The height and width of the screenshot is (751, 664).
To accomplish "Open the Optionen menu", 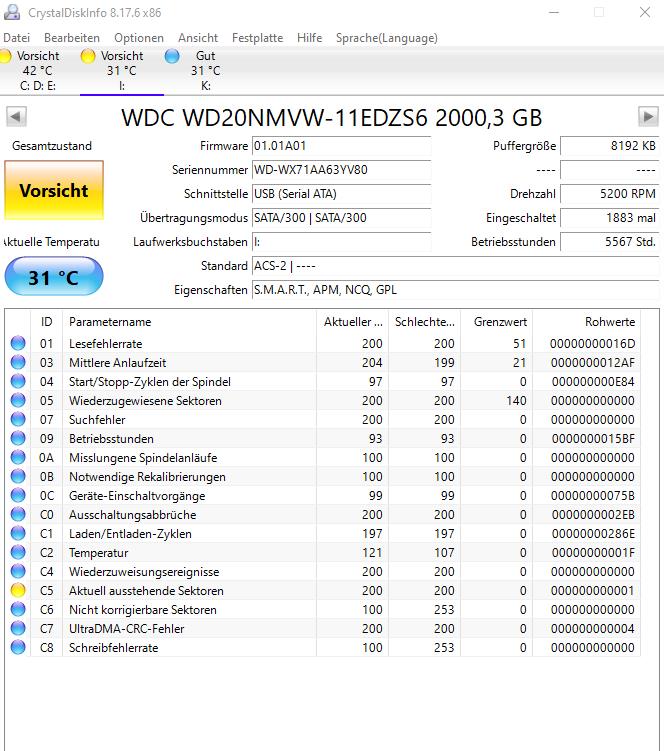I will point(139,38).
